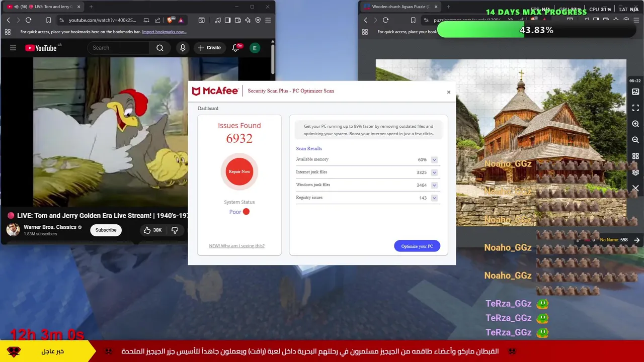Viewport: 644px width, 362px height.
Task: Reload the YouTube page
Action: [28, 20]
